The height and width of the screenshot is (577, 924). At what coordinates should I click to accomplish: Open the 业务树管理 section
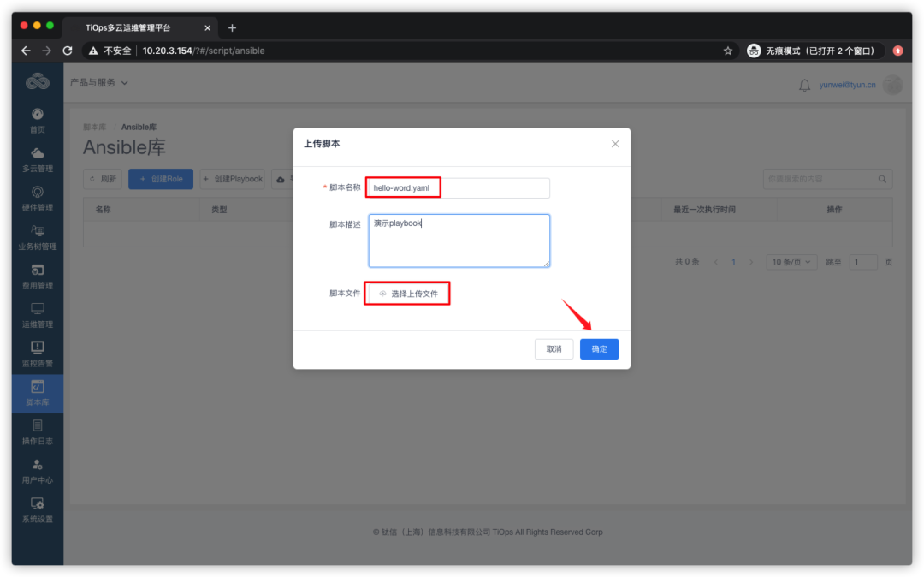[x=37, y=236]
